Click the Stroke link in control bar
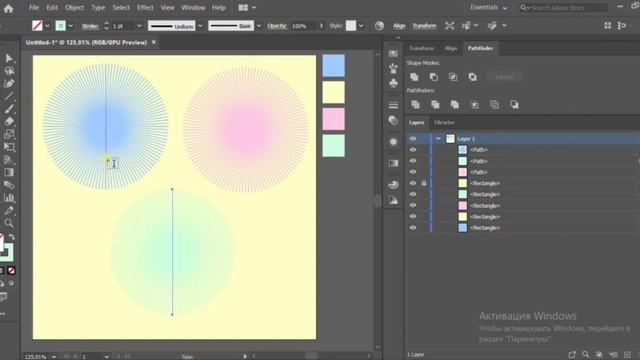Screen dimensions: 640x360 [90, 26]
